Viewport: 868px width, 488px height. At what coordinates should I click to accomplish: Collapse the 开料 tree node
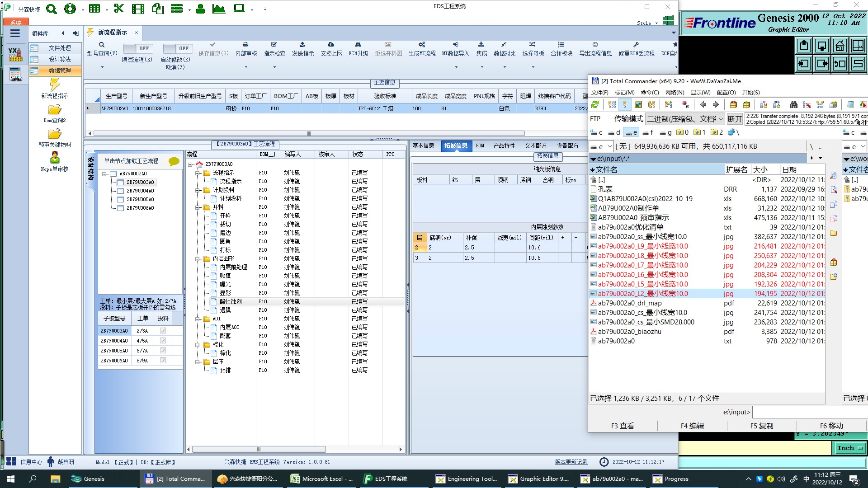pyautogui.click(x=198, y=207)
